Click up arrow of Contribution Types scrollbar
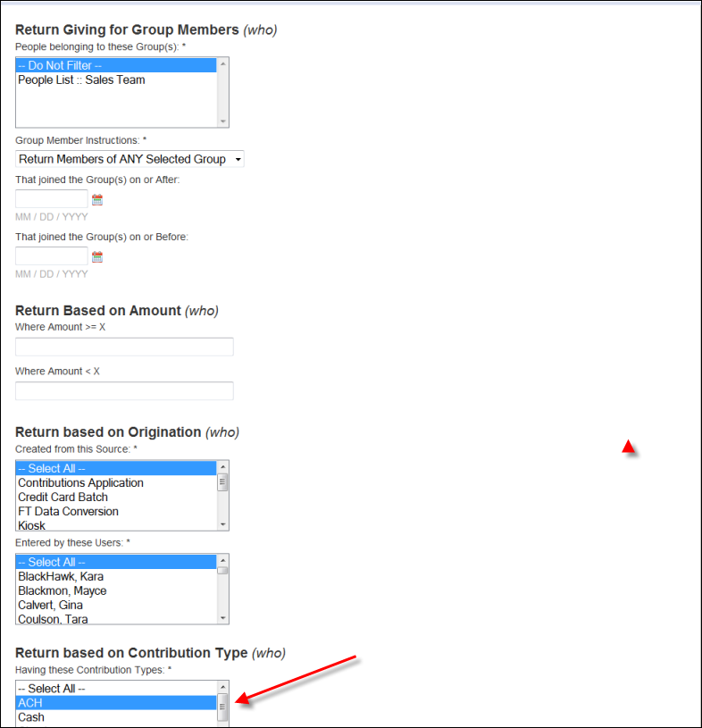 223,687
